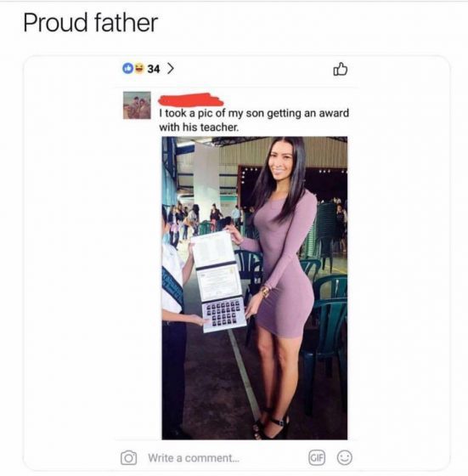
Task: Click the headshot grid page of the certificate
Action: click(224, 314)
